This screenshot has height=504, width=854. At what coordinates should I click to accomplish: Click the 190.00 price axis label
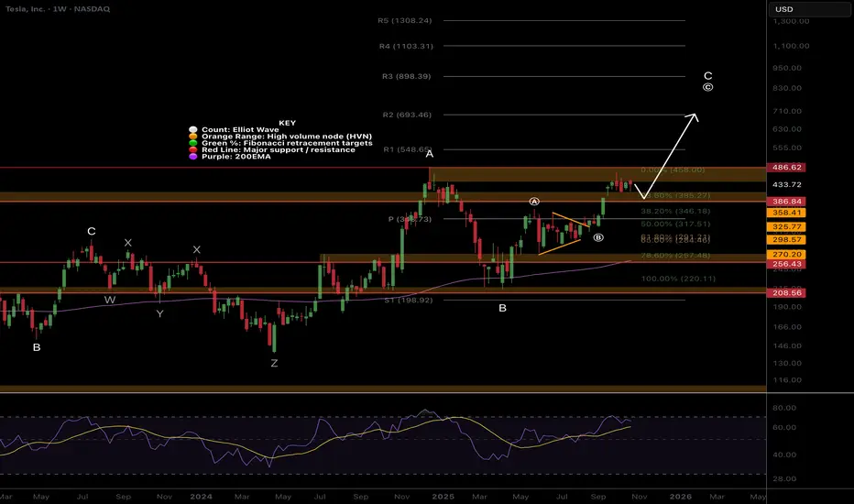point(787,307)
